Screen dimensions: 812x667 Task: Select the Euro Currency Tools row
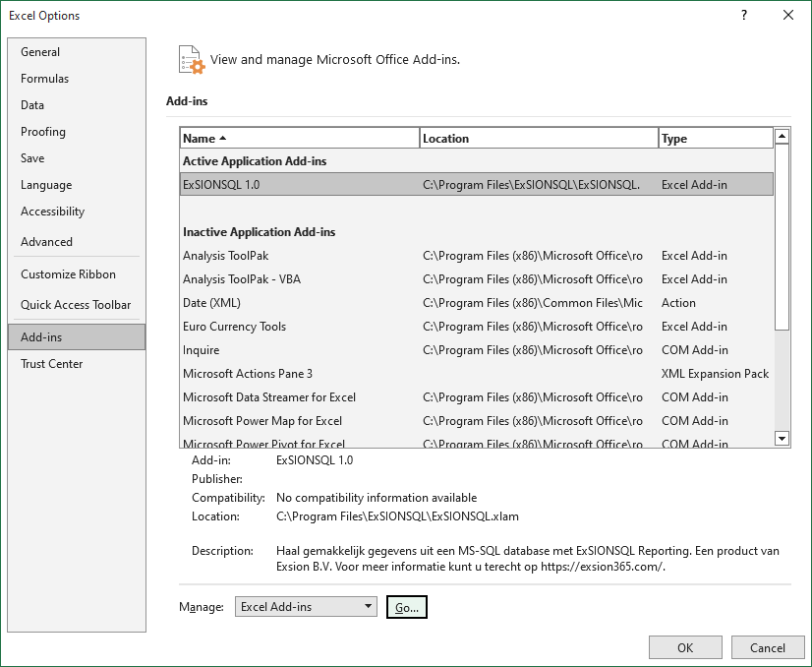(x=477, y=327)
